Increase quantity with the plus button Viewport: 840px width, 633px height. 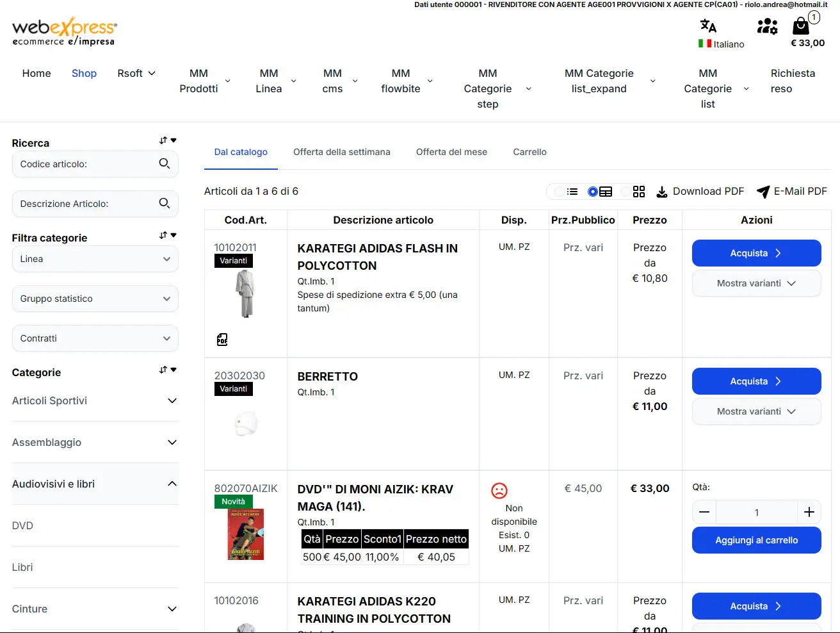point(809,512)
